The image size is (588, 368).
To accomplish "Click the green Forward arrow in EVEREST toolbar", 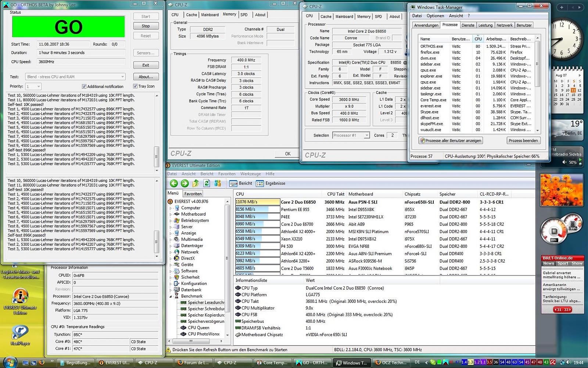I will point(184,183).
